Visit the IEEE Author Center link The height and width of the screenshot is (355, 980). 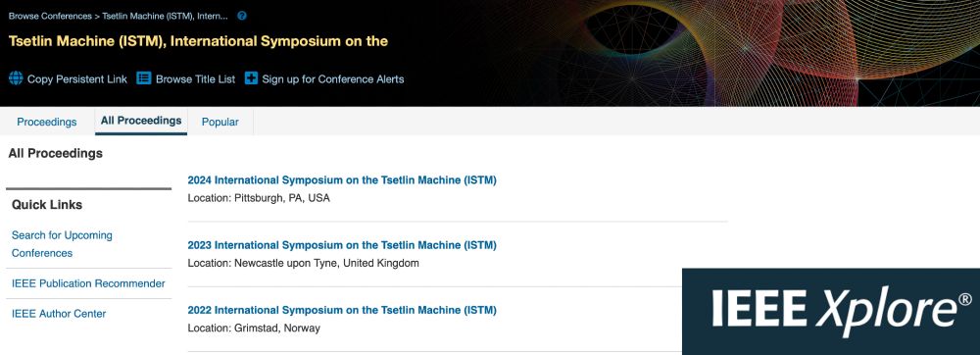(59, 314)
